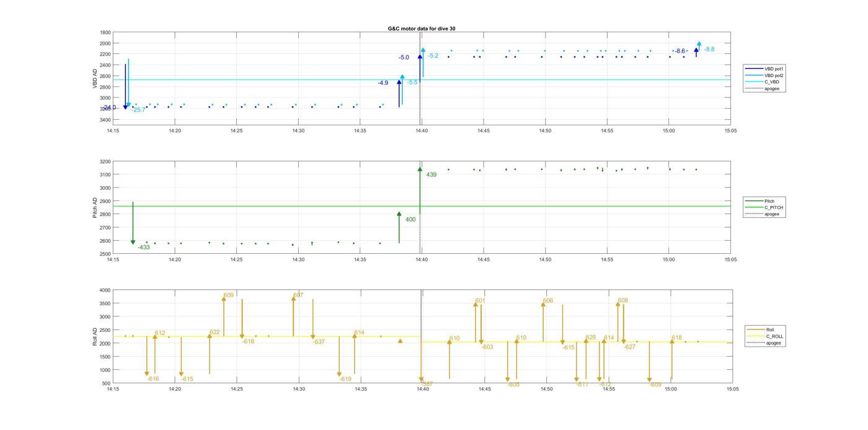Click the '601' roll data label
The width and height of the screenshot is (868, 430).
click(480, 301)
